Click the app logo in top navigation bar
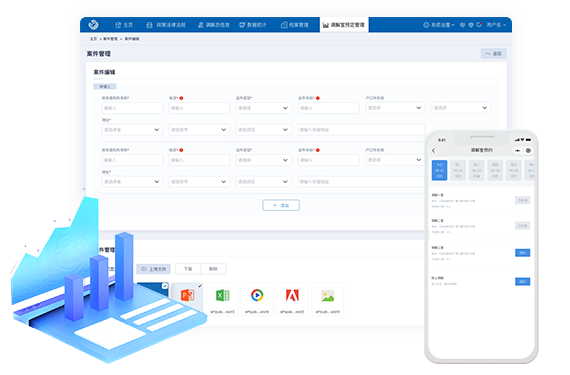This screenshot has height=375, width=570. (x=93, y=25)
